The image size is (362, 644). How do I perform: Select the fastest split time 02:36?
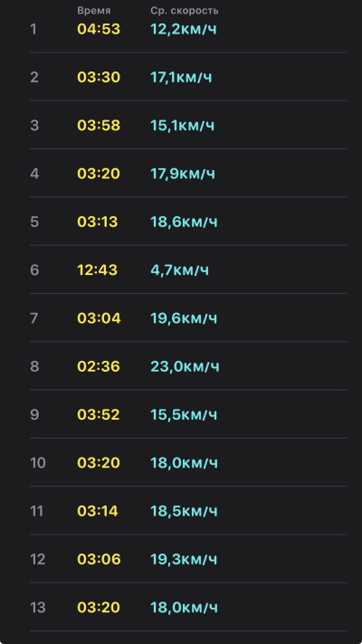point(99,366)
